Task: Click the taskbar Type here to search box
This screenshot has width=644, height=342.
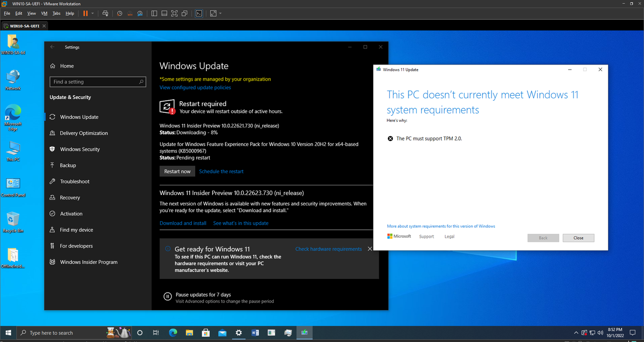Action: [74, 332]
